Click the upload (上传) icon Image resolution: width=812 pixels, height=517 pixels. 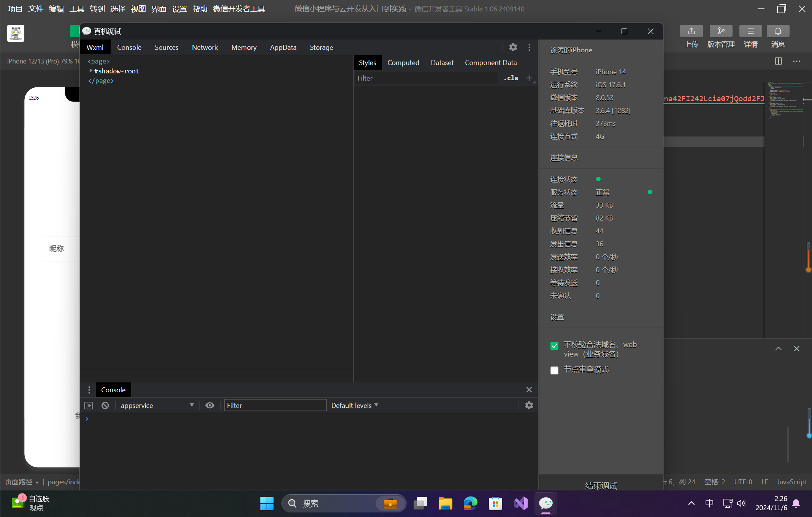[x=691, y=31]
